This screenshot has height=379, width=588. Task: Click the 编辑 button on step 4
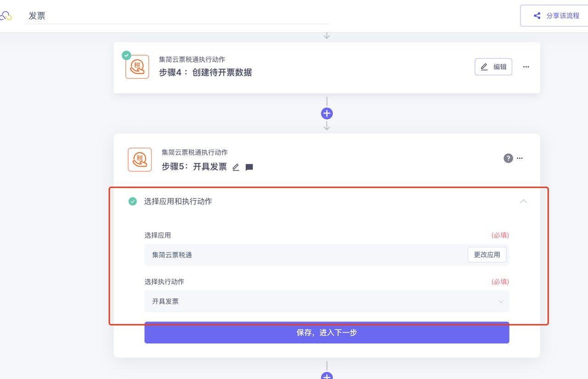pyautogui.click(x=493, y=67)
